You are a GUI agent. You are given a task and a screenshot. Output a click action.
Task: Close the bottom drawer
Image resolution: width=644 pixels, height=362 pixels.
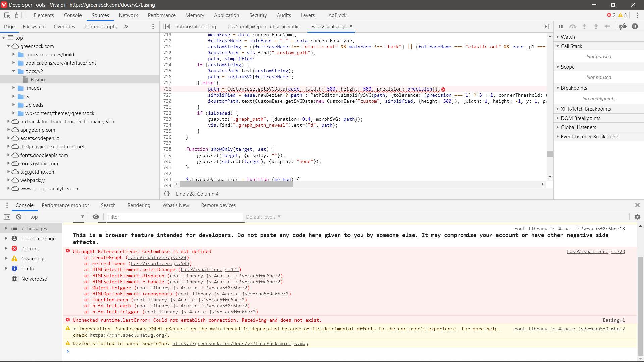637,205
